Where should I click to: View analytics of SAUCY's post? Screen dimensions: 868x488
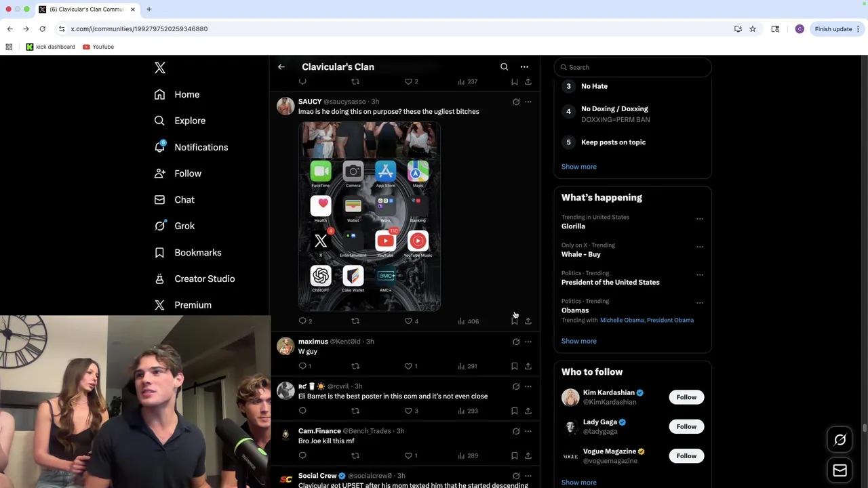click(x=468, y=321)
